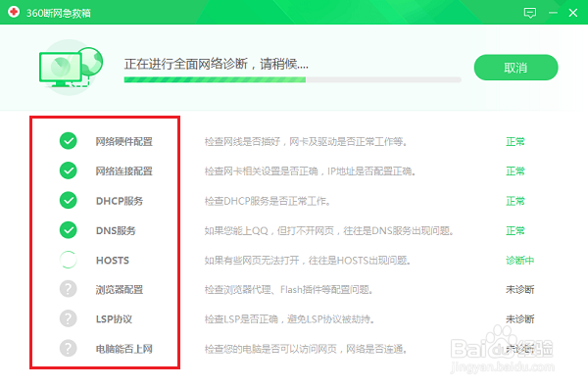Click the 正常 status for DNS服务

[x=515, y=230]
